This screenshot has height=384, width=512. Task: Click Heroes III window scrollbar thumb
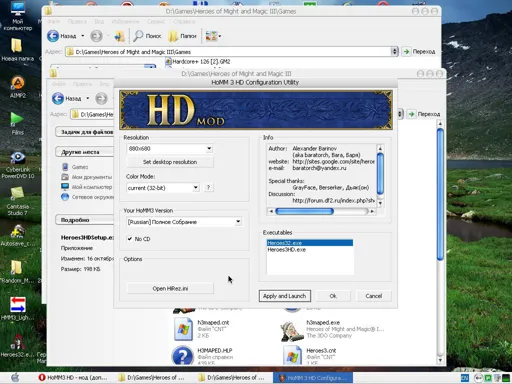click(x=440, y=195)
